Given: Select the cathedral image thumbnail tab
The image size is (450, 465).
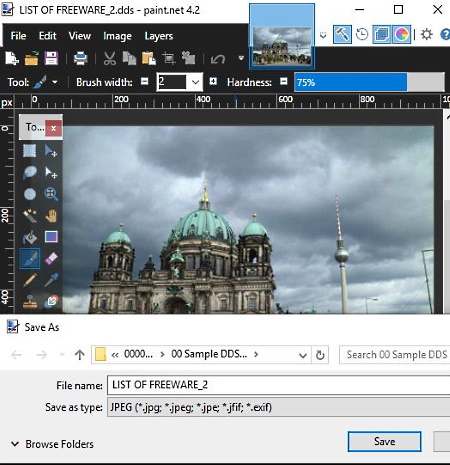Looking at the screenshot, I should pos(282,35).
